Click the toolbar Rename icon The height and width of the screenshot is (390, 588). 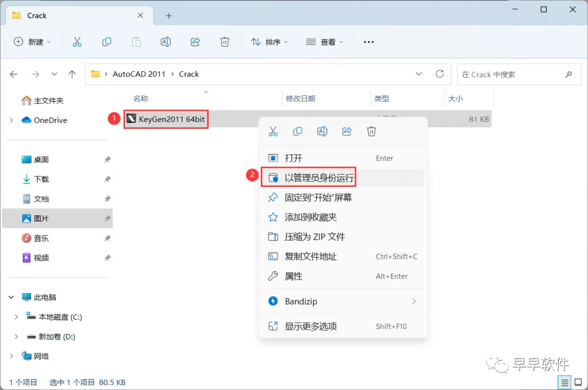(166, 42)
